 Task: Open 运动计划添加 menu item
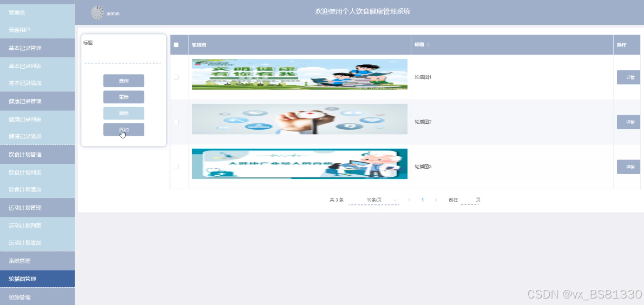[x=37, y=243]
